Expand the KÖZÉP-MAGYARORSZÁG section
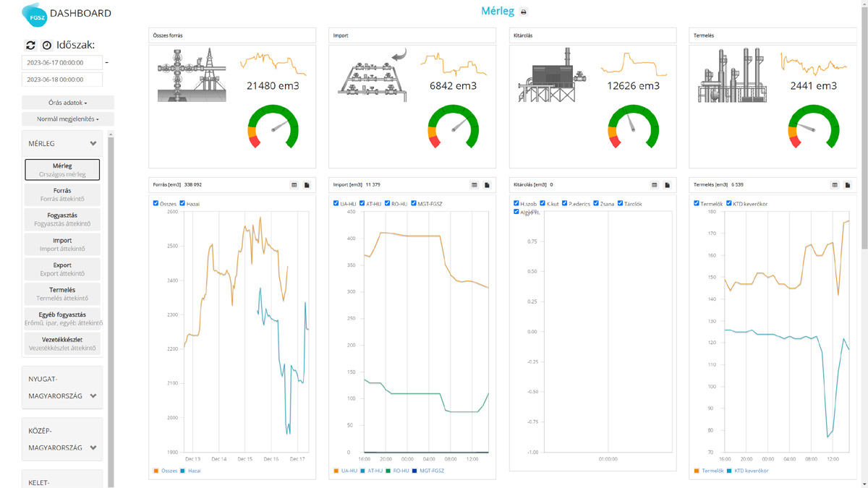 [62, 439]
